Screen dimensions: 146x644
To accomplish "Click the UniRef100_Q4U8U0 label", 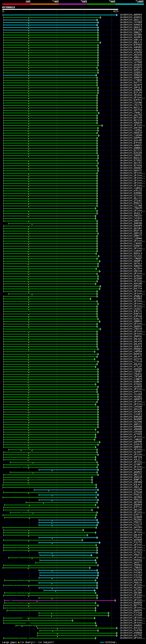I will [131, 625].
